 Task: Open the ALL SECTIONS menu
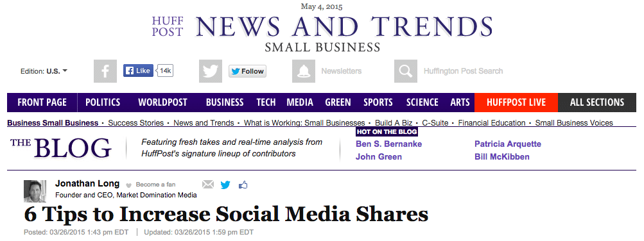[596, 103]
